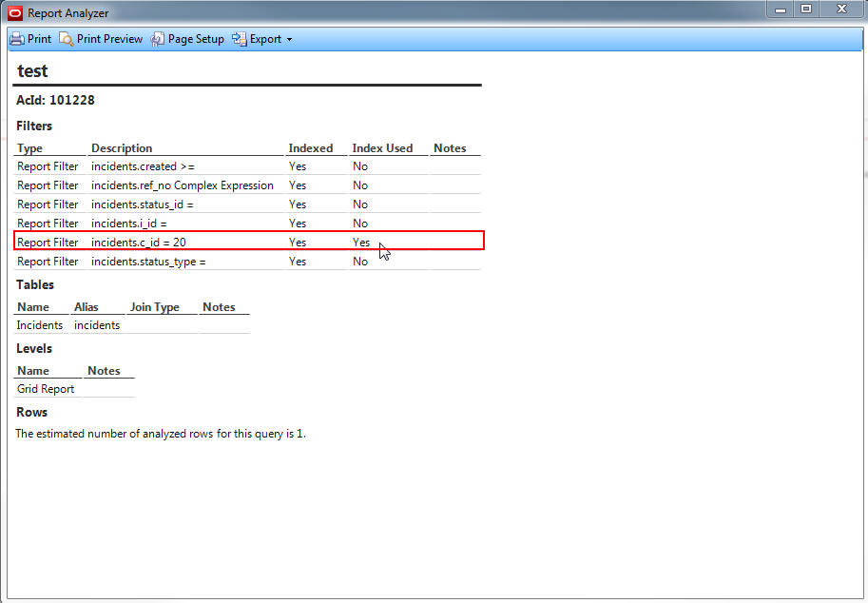868x603 pixels.
Task: Click the Print printer icon
Action: click(x=17, y=39)
